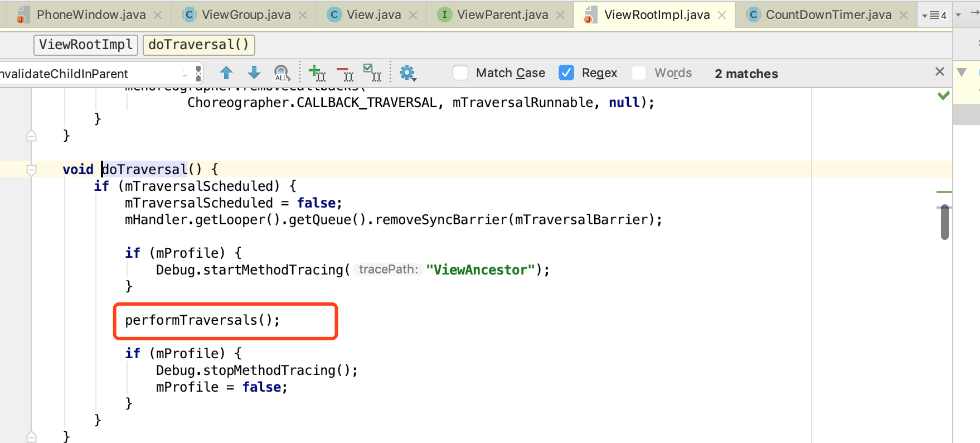Close the CountDownTimer.java tab
980x443 pixels.
click(x=904, y=15)
